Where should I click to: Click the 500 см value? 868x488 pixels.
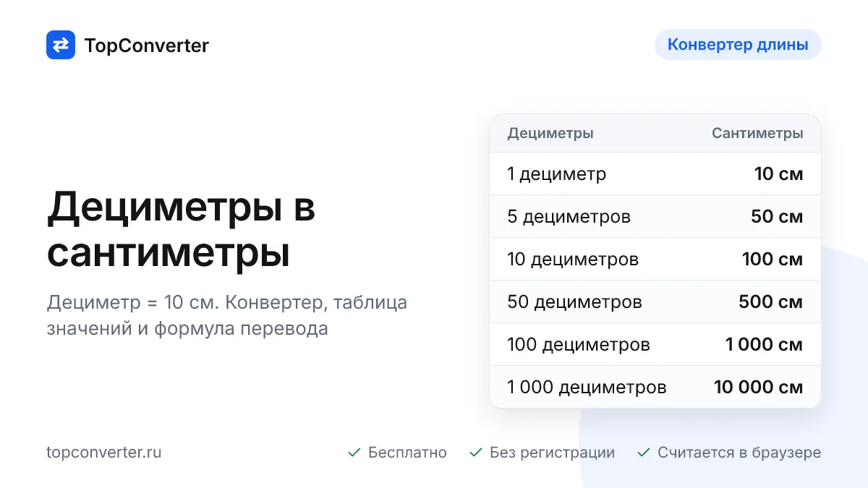click(771, 301)
